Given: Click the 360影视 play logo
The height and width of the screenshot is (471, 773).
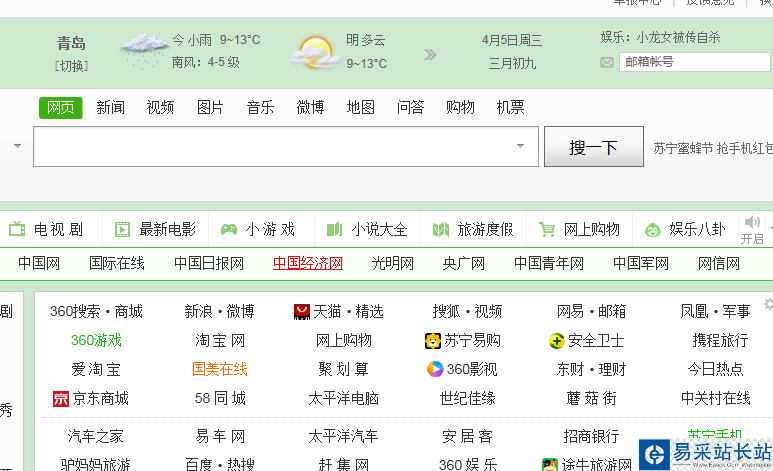Looking at the screenshot, I should 435,369.
